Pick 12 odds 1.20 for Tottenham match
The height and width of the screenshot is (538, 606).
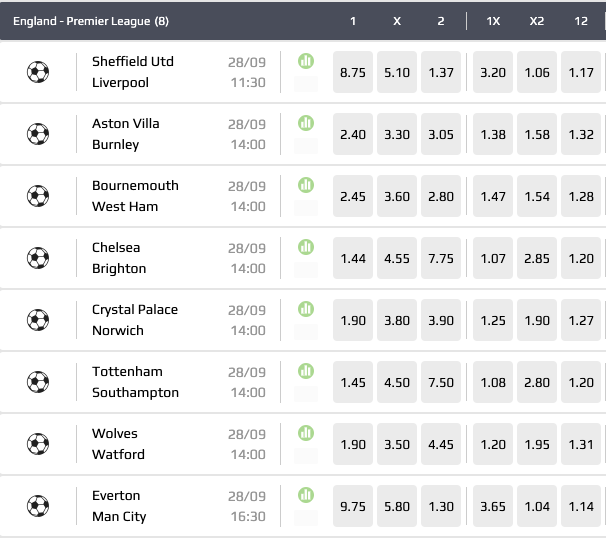point(581,383)
